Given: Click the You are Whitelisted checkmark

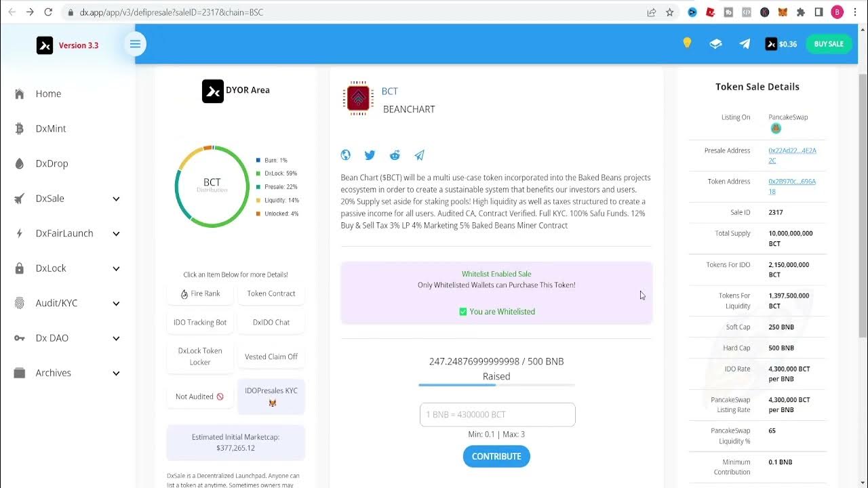Looking at the screenshot, I should coord(462,312).
